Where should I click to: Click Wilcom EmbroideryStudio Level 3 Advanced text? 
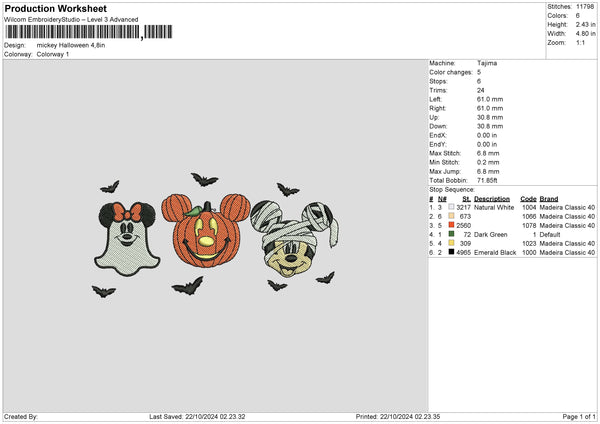(x=71, y=20)
